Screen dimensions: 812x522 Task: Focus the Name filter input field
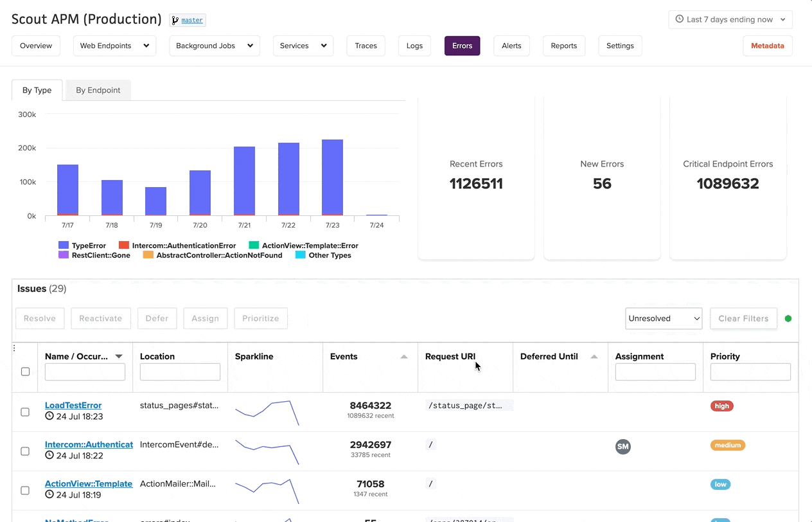[x=85, y=372]
